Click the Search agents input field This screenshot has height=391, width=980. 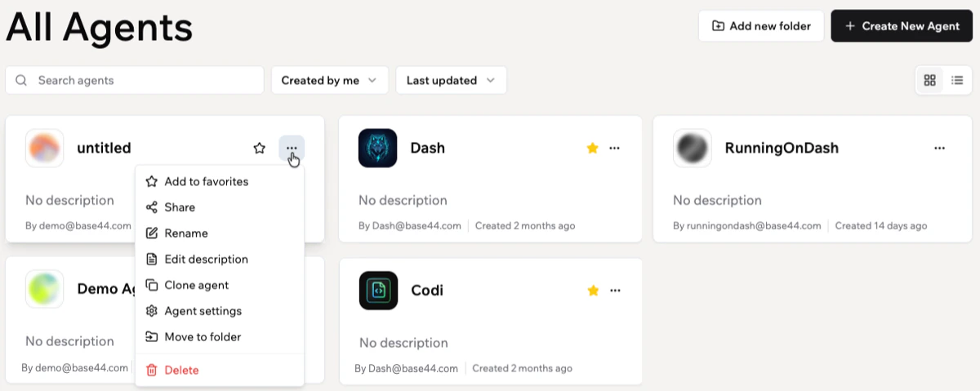pos(135,80)
